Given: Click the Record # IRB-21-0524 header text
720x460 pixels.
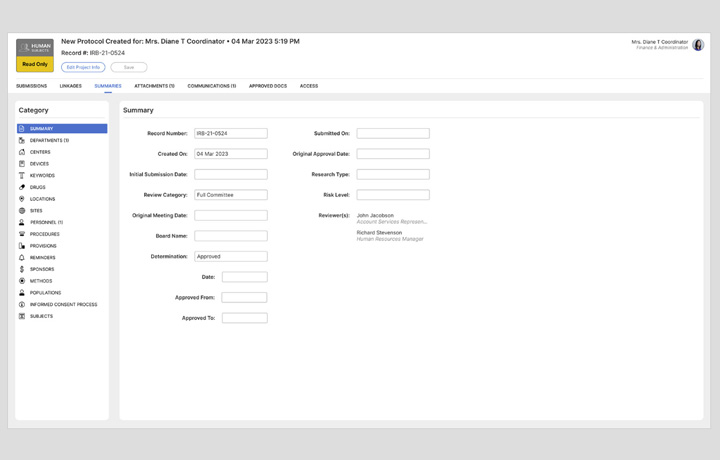Looking at the screenshot, I should (93, 53).
